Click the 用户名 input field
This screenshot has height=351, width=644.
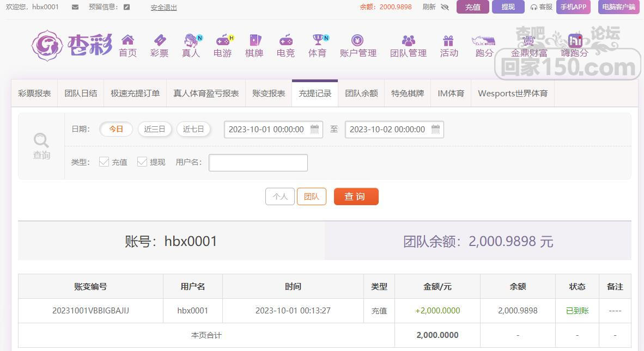[x=258, y=162]
